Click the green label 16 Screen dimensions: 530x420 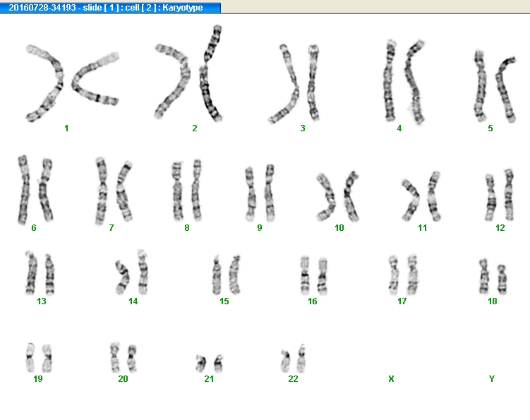coord(313,301)
